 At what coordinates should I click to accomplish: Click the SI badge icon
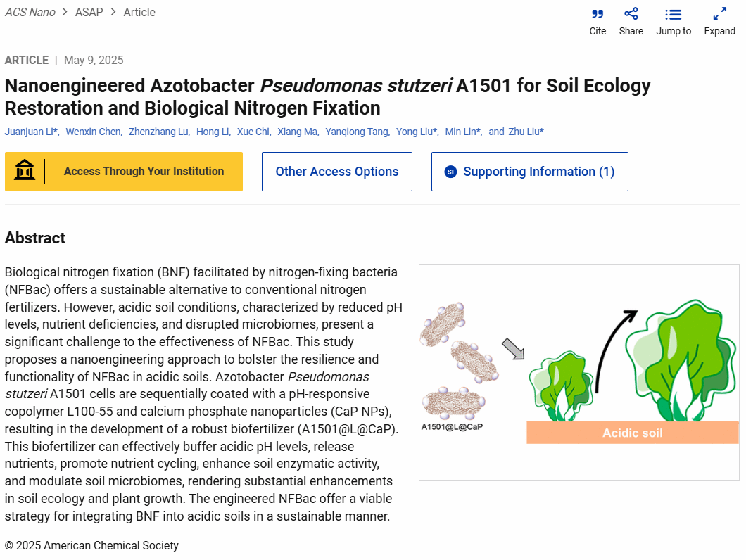point(450,172)
